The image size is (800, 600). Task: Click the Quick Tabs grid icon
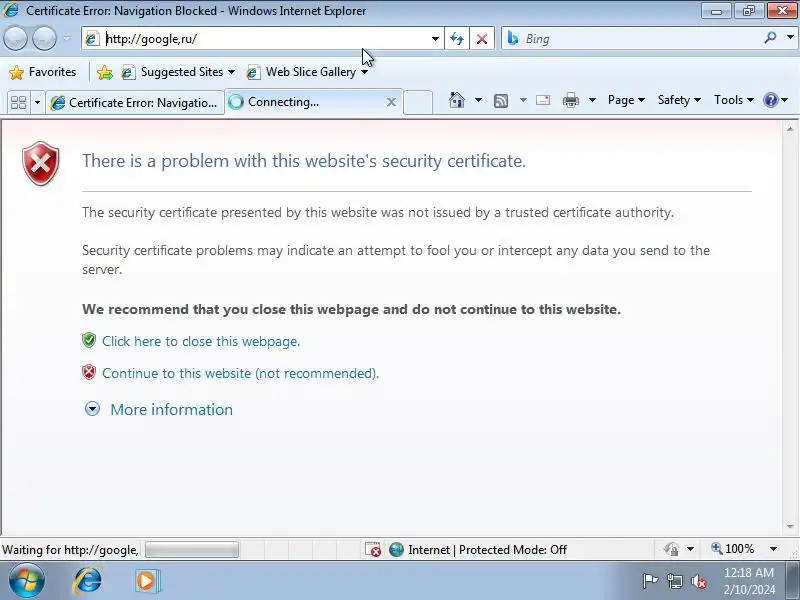click(18, 102)
